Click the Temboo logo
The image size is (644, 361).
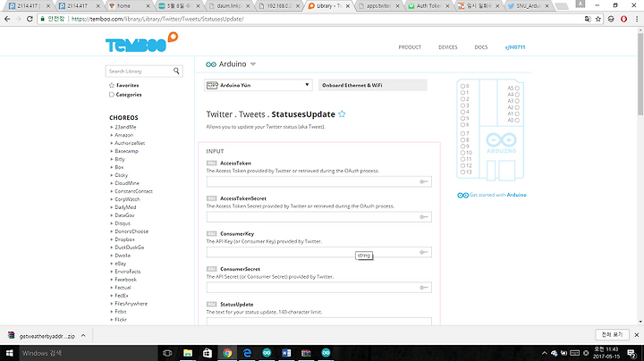pyautogui.click(x=141, y=42)
